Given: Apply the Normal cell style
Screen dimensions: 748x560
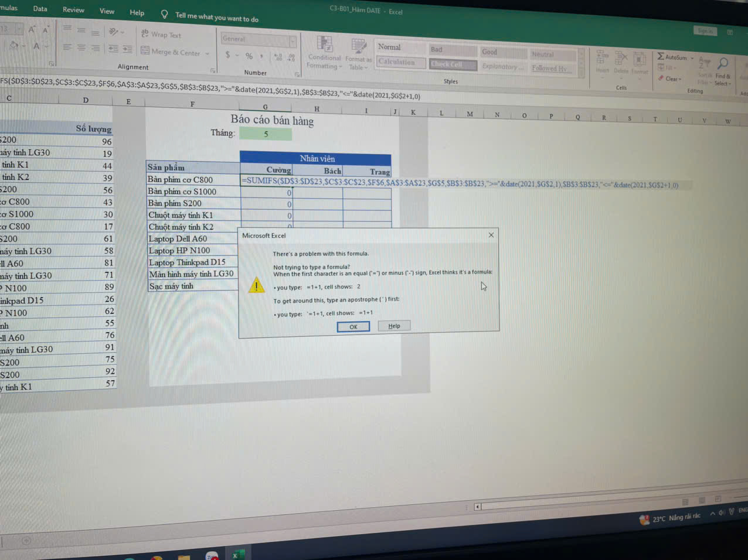Looking at the screenshot, I should click(x=400, y=47).
